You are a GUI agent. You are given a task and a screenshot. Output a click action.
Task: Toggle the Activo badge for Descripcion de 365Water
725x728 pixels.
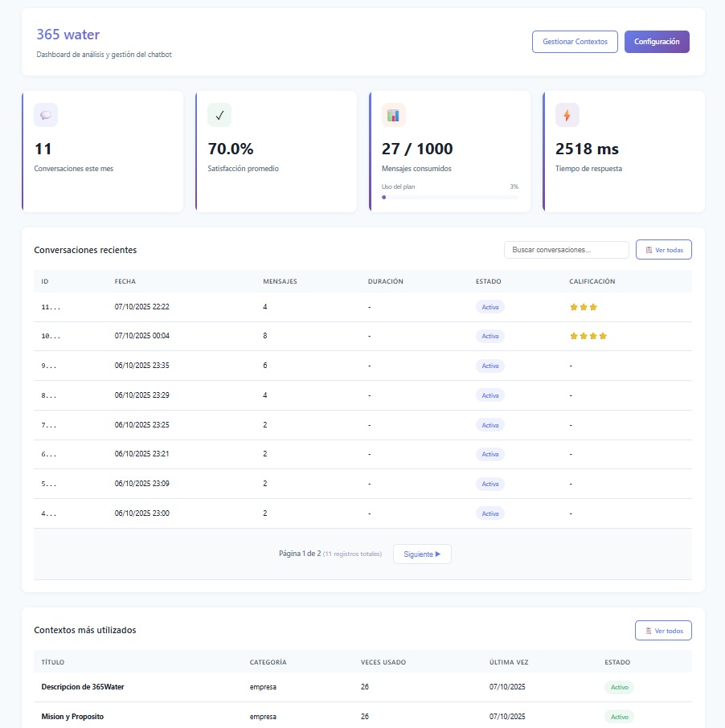(619, 687)
